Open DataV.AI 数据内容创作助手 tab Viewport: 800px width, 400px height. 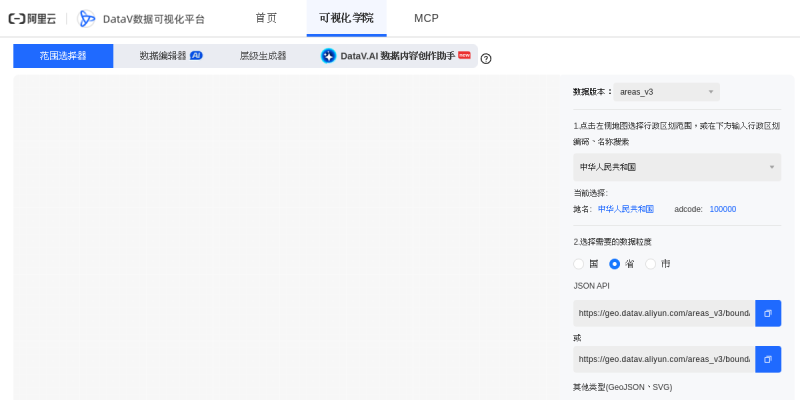[x=395, y=56]
